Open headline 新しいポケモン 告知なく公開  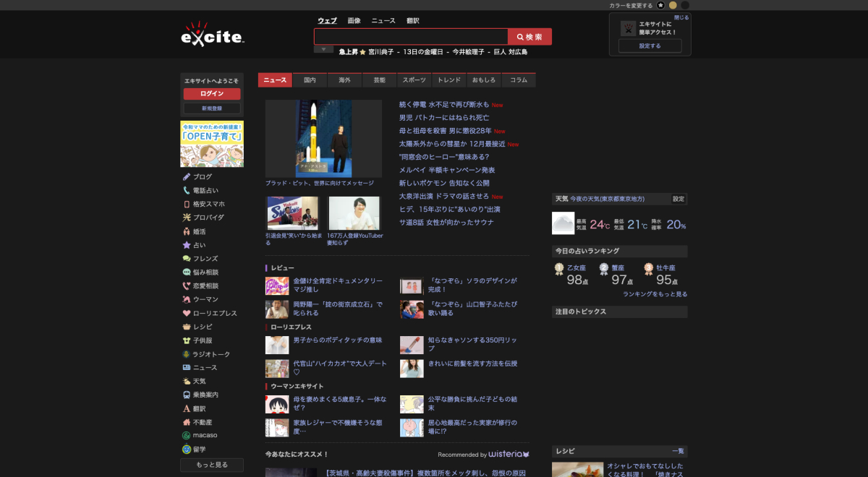(444, 183)
